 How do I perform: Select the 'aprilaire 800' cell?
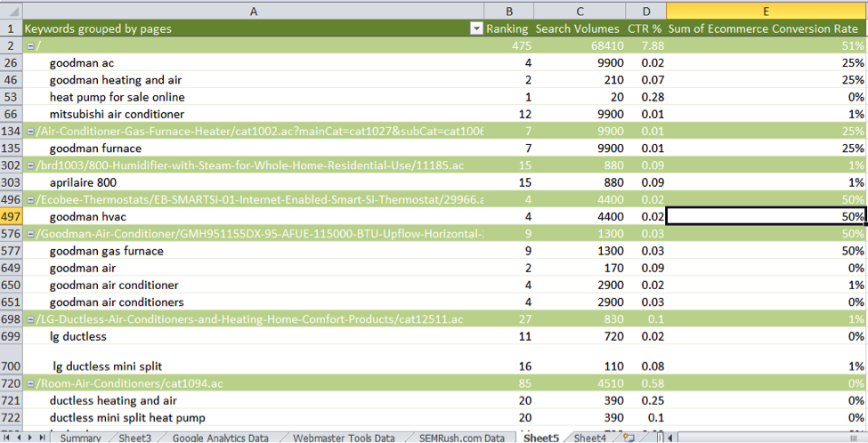254,183
